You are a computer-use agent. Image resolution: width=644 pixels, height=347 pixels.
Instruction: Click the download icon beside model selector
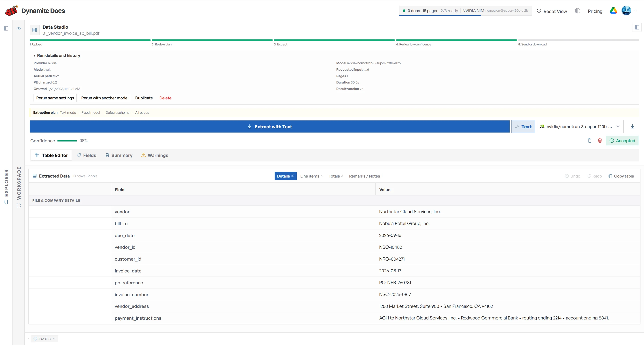tap(633, 127)
